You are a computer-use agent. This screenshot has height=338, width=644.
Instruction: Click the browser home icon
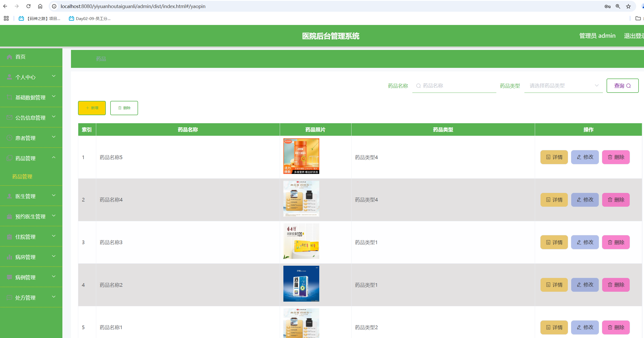(x=40, y=6)
